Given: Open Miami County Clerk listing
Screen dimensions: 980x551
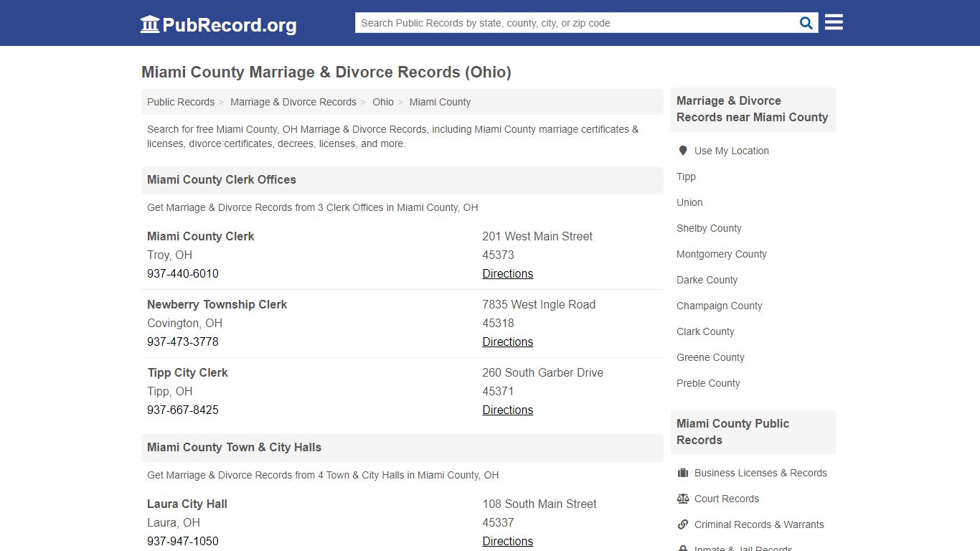Looking at the screenshot, I should pos(201,236).
